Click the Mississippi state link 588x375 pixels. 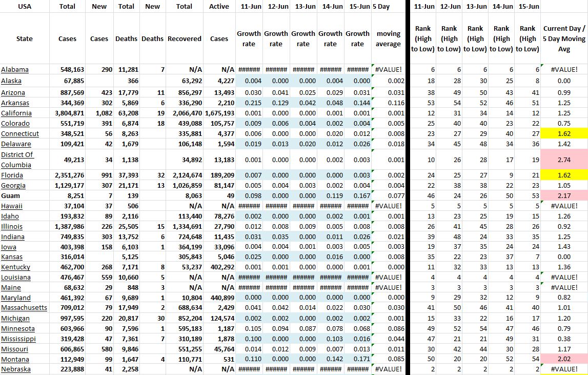tap(18, 339)
